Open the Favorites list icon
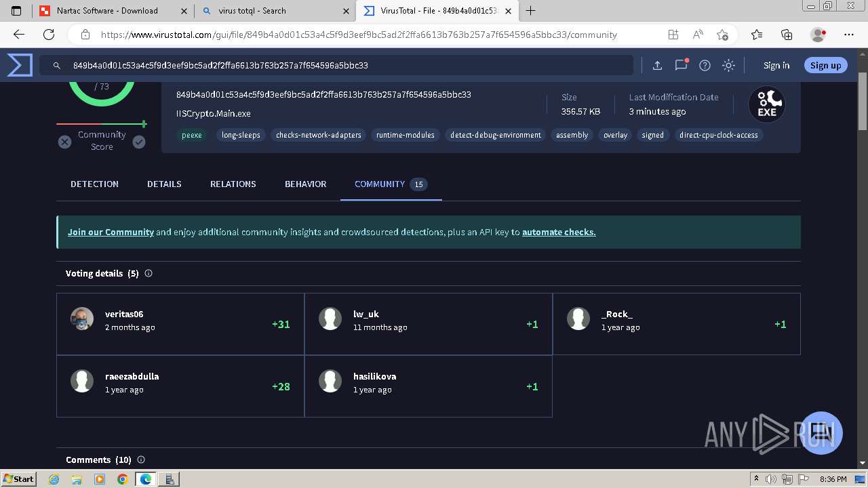The image size is (868, 488). tap(757, 35)
